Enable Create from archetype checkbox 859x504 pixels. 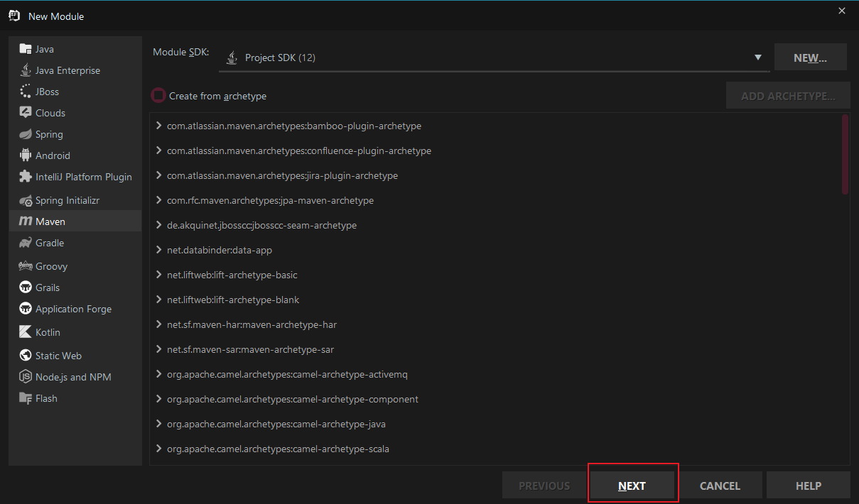coord(158,96)
